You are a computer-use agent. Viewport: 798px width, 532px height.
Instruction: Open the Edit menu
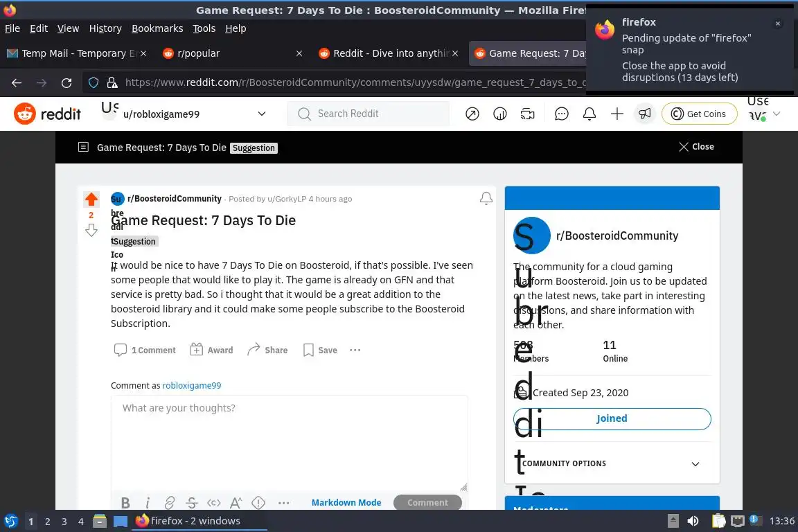tap(39, 28)
